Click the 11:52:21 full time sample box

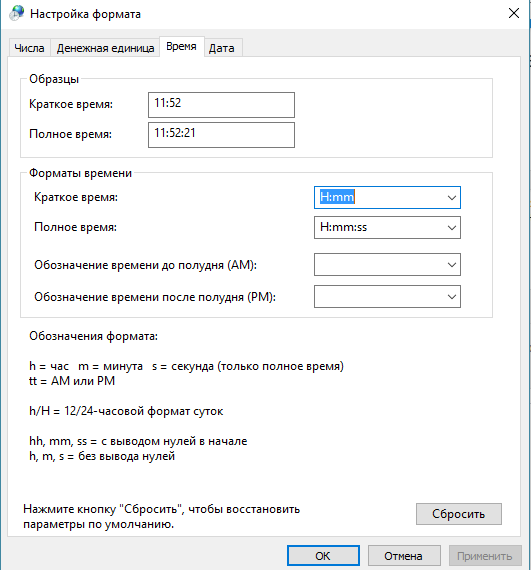[x=221, y=135]
